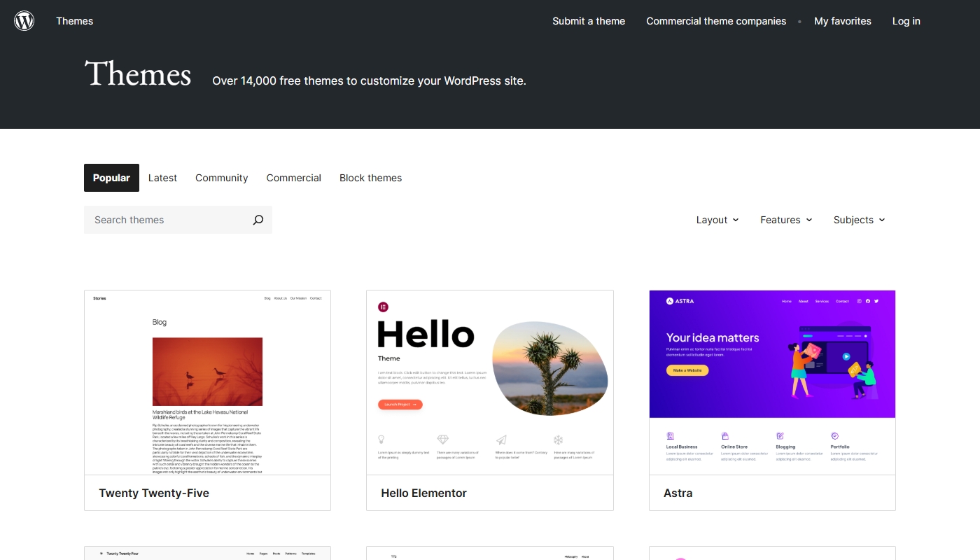Open the Commercial themes tab
Screen dimensions: 980x560
(293, 178)
